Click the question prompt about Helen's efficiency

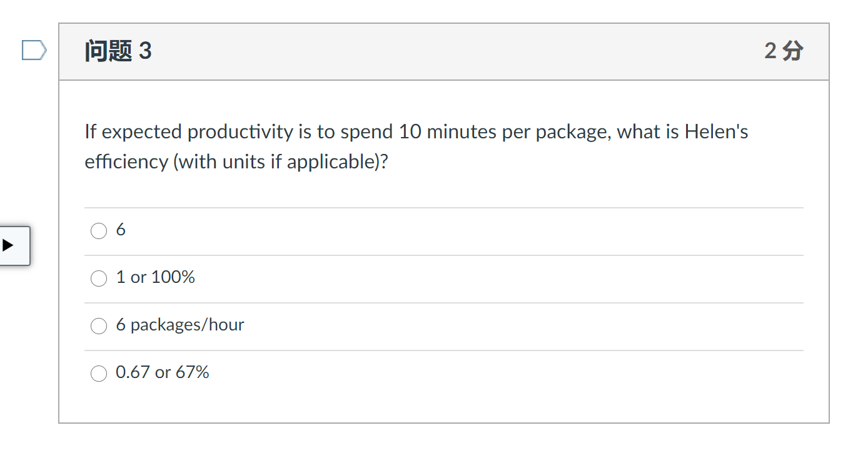tap(416, 146)
